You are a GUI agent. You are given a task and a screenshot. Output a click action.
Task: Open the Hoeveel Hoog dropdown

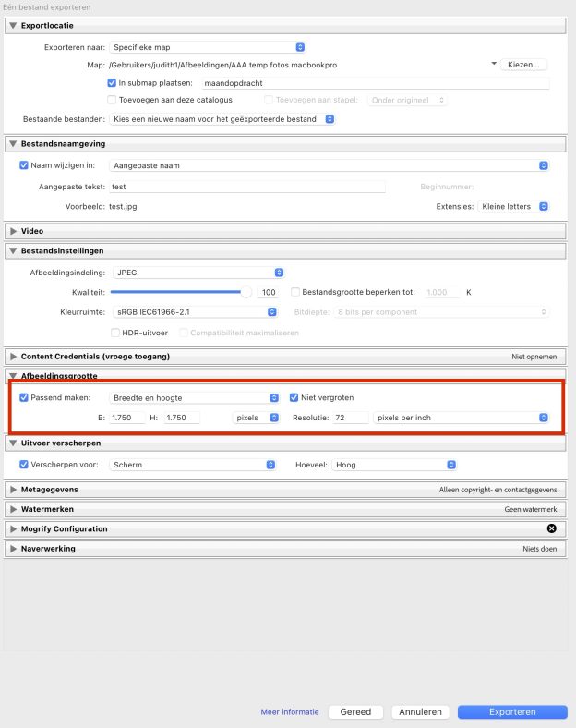[x=394, y=465]
